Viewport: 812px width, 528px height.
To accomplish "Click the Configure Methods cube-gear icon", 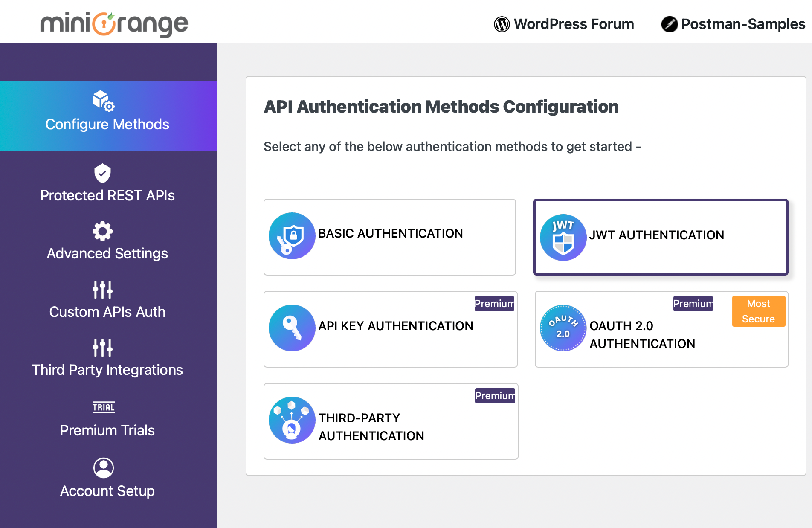I will click(103, 101).
